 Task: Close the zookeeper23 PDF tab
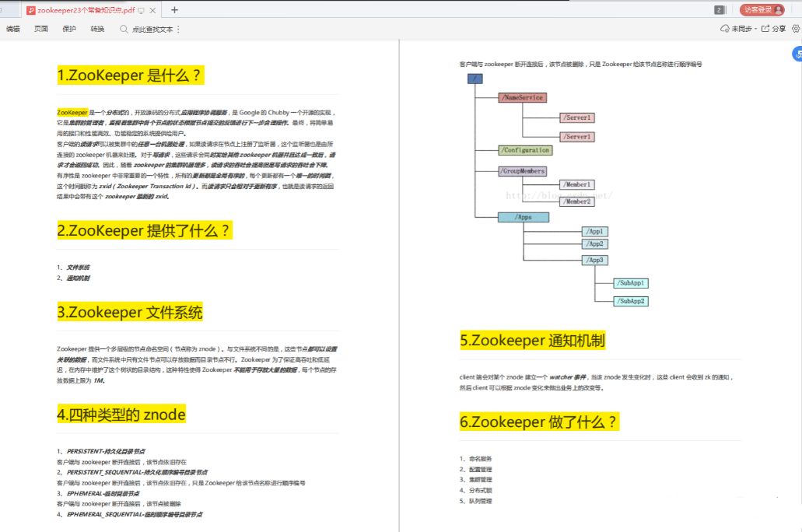pyautogui.click(x=152, y=10)
